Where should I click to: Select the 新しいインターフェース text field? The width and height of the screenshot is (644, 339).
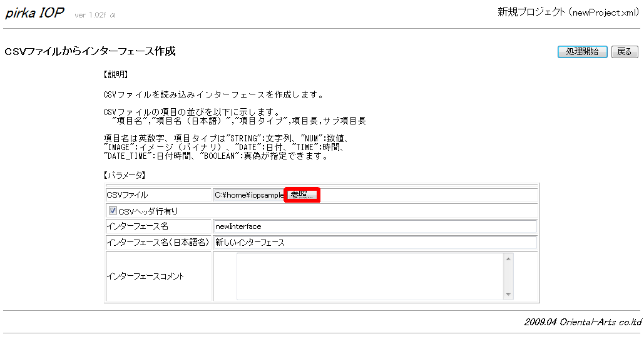coord(374,242)
